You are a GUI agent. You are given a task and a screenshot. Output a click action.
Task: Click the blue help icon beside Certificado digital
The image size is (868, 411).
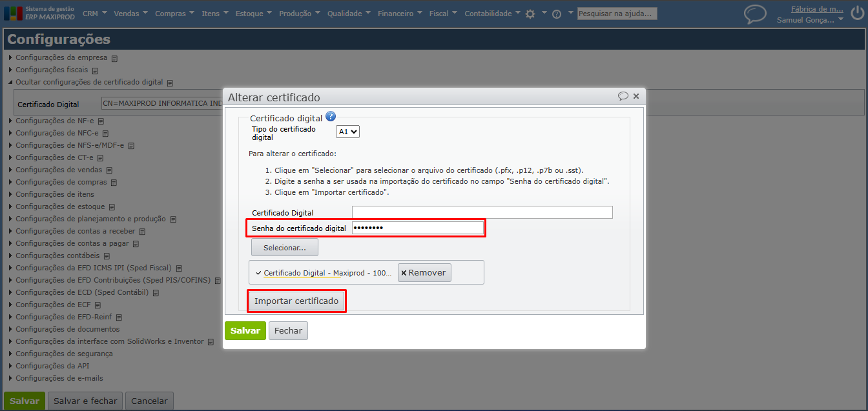tap(331, 117)
